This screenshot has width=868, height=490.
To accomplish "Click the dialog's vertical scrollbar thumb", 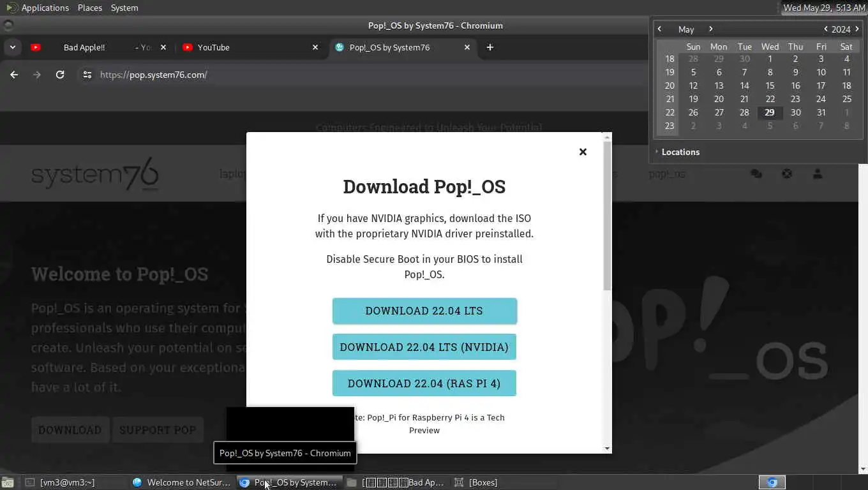I will click(607, 216).
